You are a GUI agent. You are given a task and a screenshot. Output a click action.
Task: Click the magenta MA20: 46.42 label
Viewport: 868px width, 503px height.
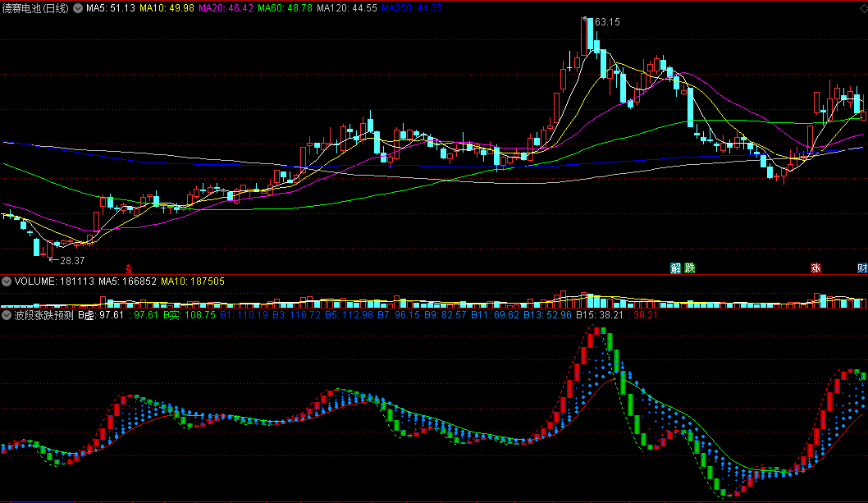pos(226,8)
